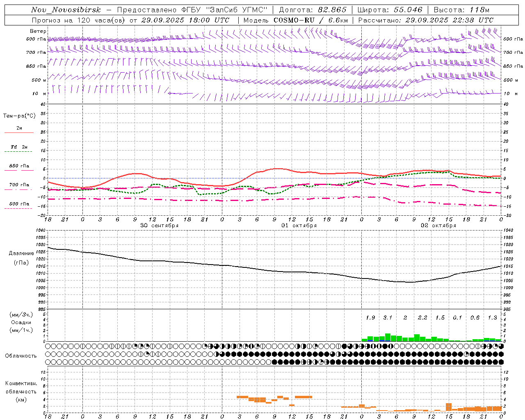Click the forecast start 29.09.2025 18:00 UTC
525x420 pixels.
(185, 20)
